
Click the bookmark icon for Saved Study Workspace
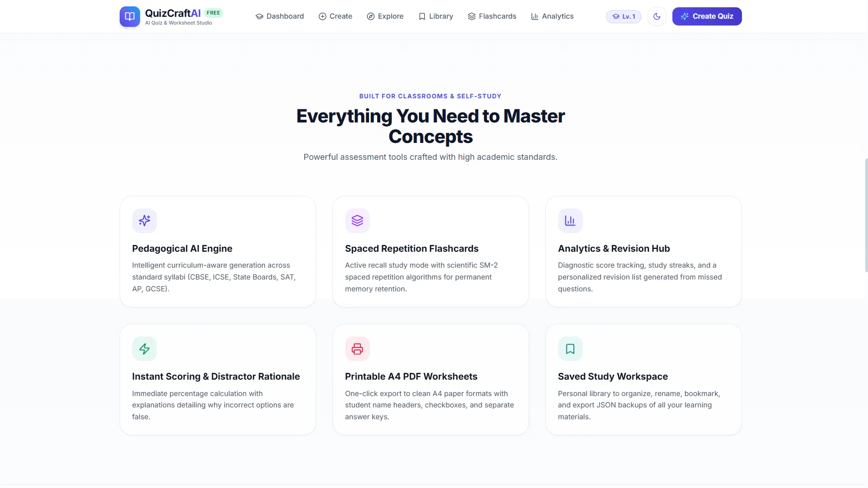click(x=570, y=349)
